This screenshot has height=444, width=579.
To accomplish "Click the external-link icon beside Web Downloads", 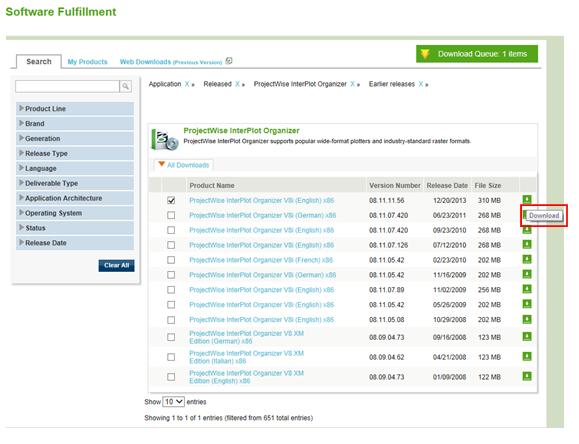I will pos(229,61).
